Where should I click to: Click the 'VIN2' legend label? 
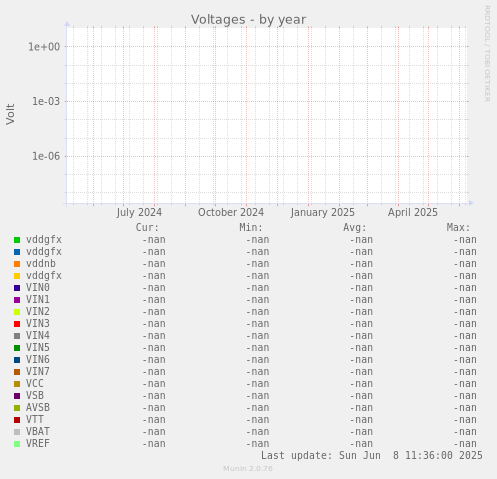pyautogui.click(x=38, y=312)
